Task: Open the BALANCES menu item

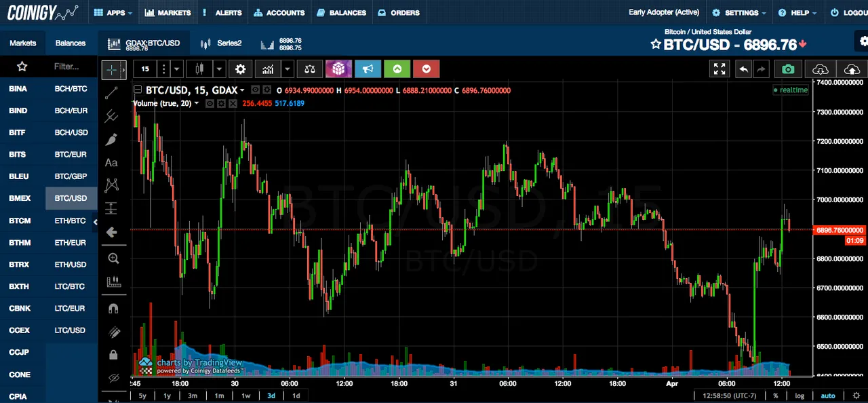Action: (342, 12)
